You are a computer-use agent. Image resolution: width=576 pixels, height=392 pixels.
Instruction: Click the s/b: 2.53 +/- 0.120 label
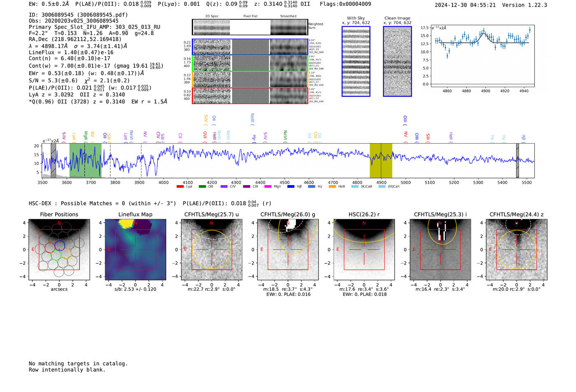135,290
